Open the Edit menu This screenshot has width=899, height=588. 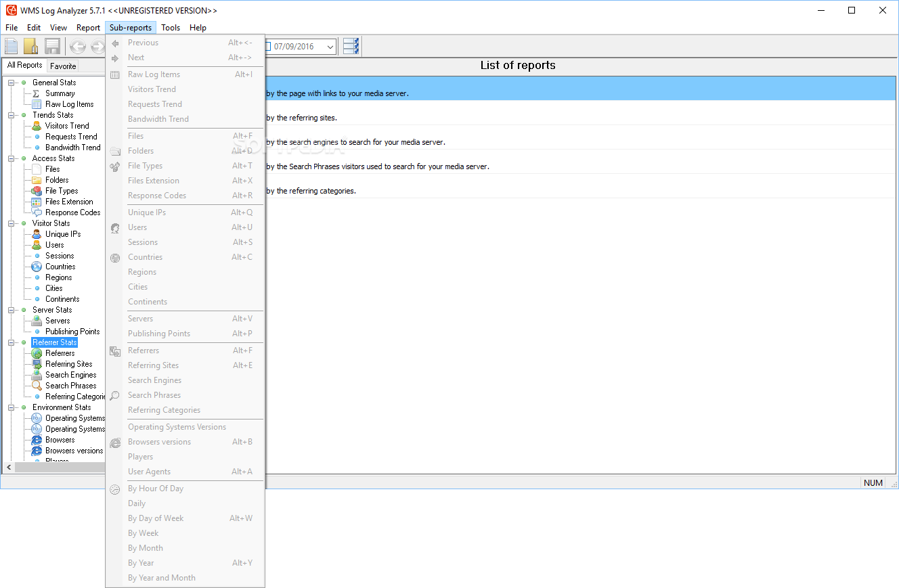34,28
